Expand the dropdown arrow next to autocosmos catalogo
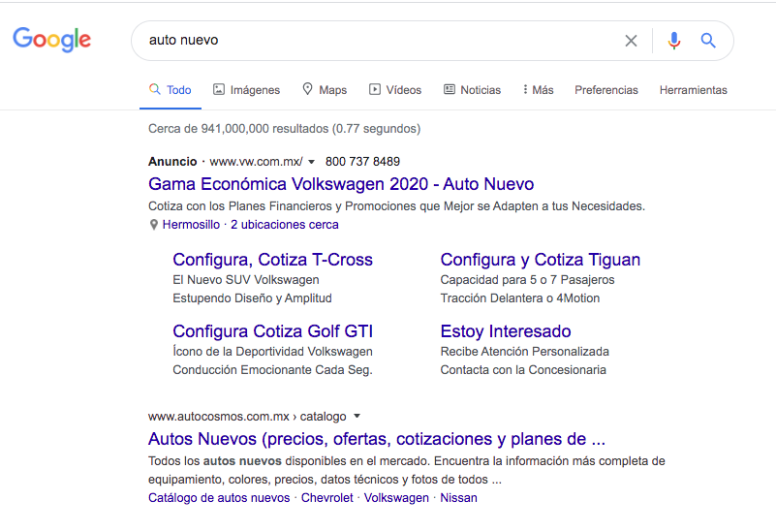Screen dimensions: 776x532 click(357, 416)
